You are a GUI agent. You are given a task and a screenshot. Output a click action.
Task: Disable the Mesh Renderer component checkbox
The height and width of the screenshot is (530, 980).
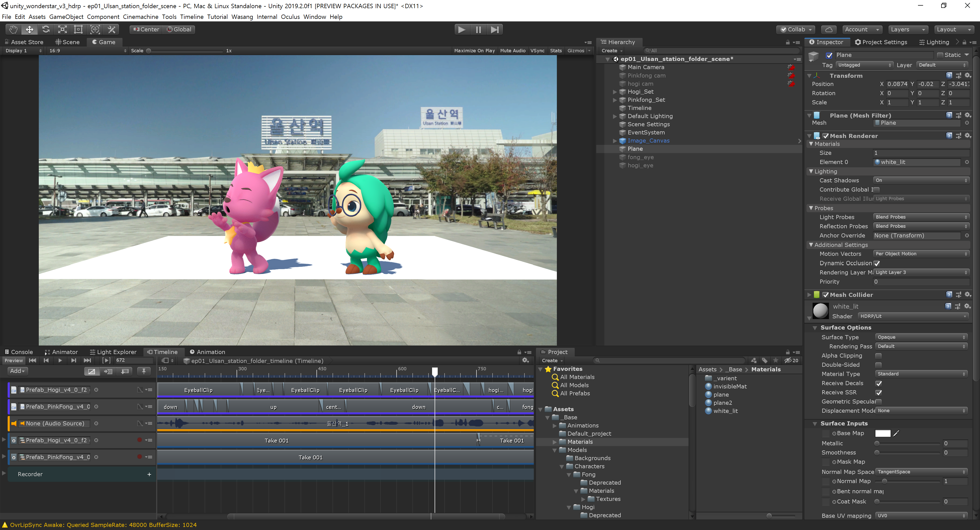click(x=826, y=136)
